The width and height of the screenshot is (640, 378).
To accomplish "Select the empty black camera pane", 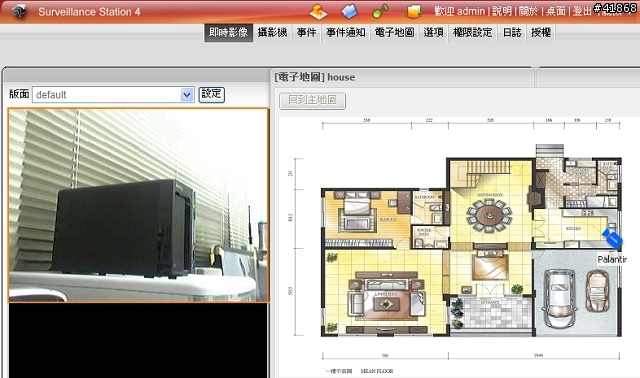I will point(138,340).
